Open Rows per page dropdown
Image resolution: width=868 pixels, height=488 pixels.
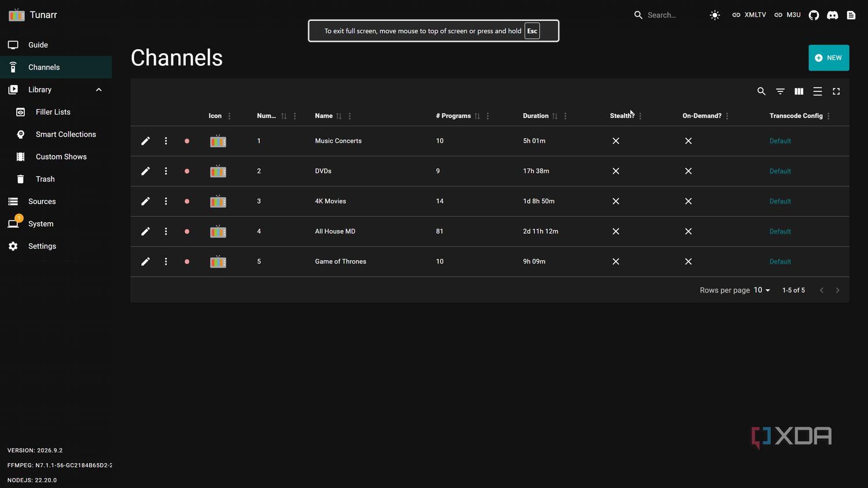tap(762, 290)
